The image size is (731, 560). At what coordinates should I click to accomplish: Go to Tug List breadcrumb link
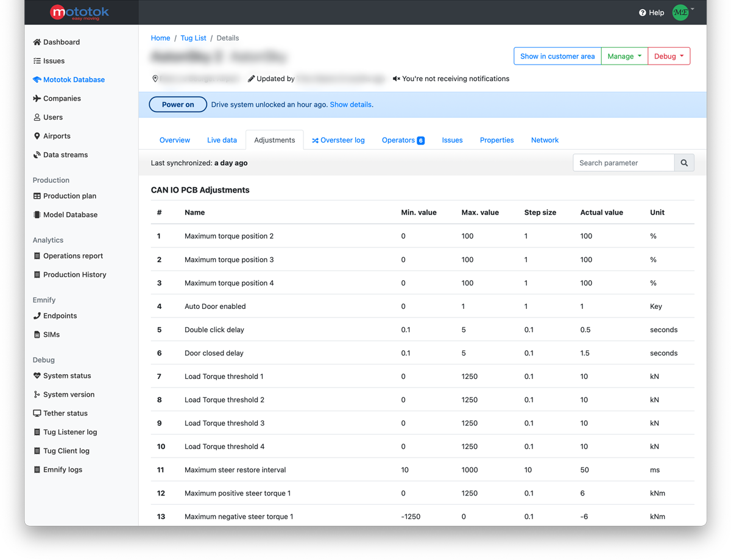[x=193, y=38]
